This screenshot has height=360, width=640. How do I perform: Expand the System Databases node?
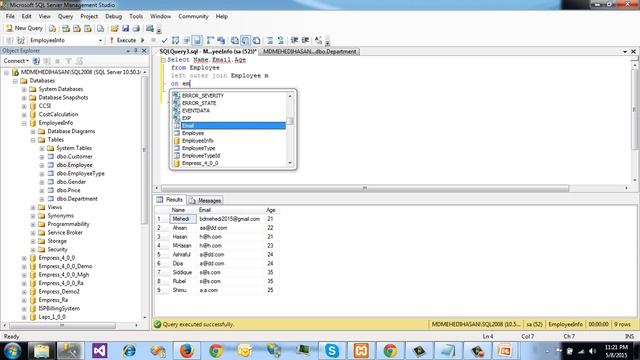pyautogui.click(x=24, y=89)
